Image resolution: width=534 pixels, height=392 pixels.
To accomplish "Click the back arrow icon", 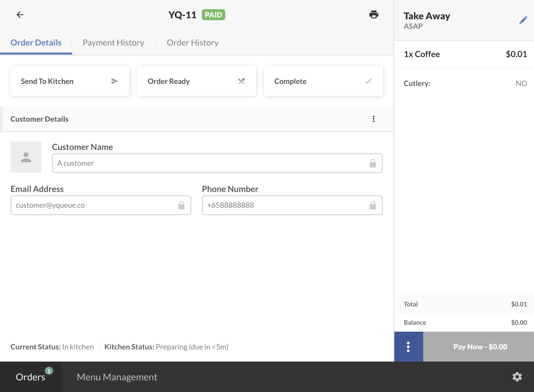I will (x=20, y=15).
